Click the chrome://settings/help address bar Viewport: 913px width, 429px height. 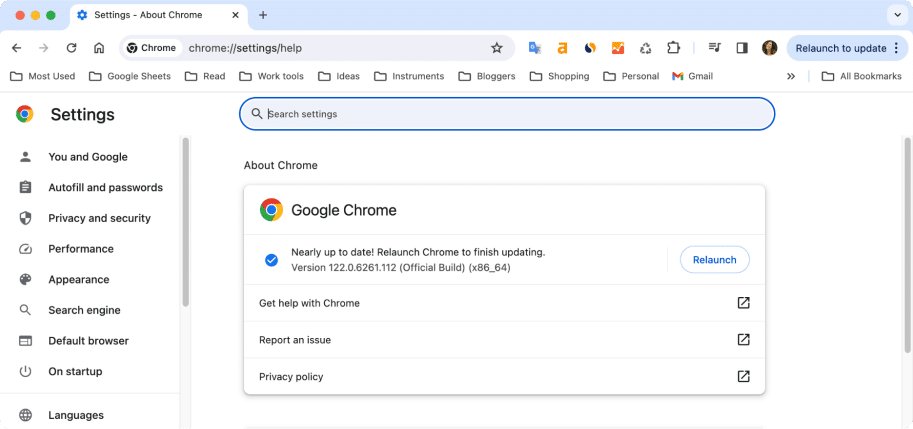tap(319, 48)
